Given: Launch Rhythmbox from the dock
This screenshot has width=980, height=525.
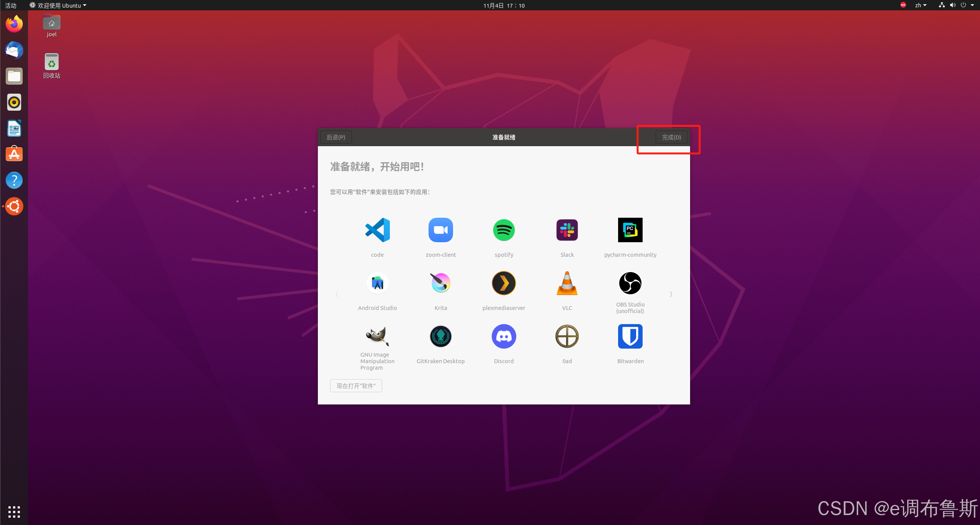Looking at the screenshot, I should click(14, 102).
